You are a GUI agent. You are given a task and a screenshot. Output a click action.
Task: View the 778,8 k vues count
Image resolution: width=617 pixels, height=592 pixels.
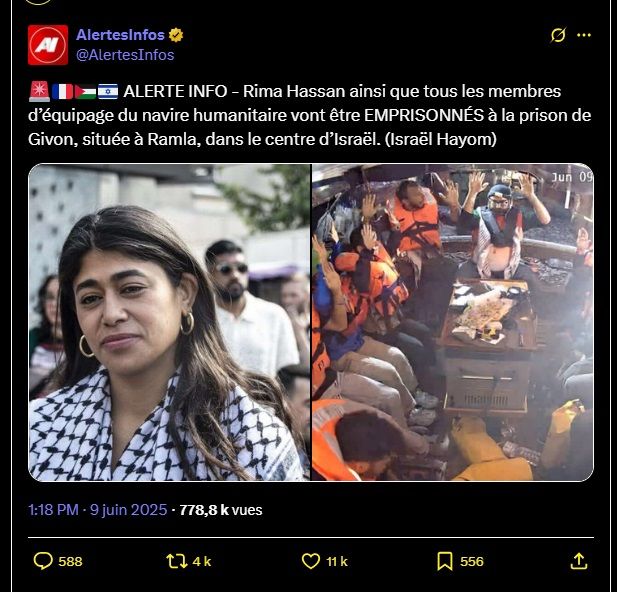coord(221,510)
